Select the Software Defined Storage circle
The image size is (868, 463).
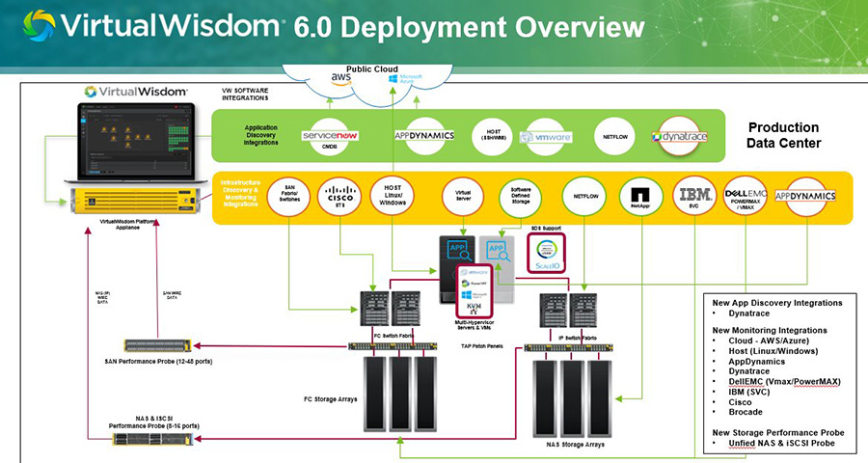pyautogui.click(x=520, y=197)
